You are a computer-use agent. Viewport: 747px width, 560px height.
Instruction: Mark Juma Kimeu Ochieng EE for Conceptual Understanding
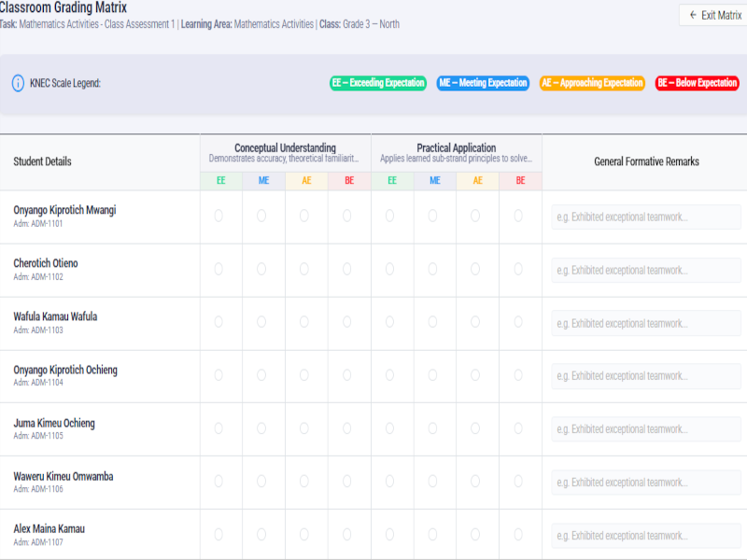(x=218, y=428)
